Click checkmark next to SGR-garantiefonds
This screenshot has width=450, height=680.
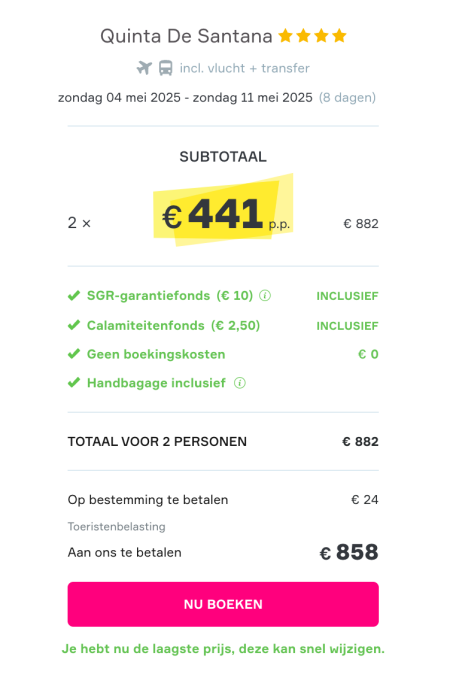tap(74, 296)
